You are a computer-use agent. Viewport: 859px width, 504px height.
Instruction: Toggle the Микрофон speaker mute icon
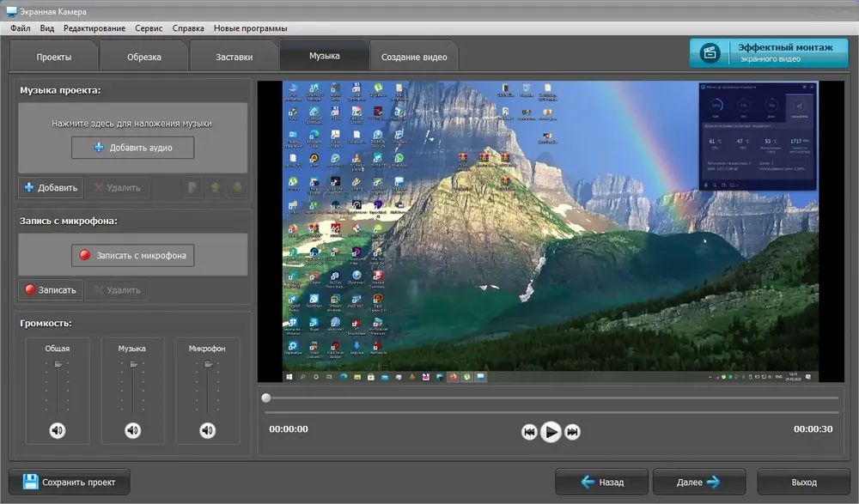208,431
